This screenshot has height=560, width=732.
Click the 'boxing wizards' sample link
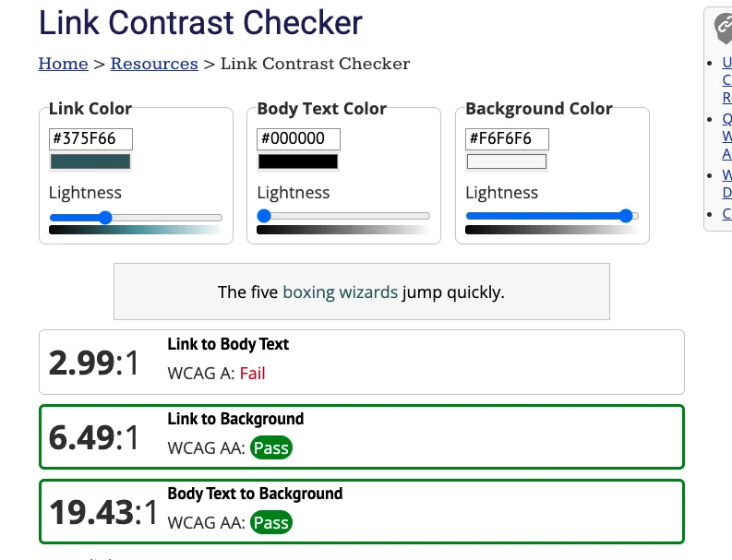coord(340,292)
